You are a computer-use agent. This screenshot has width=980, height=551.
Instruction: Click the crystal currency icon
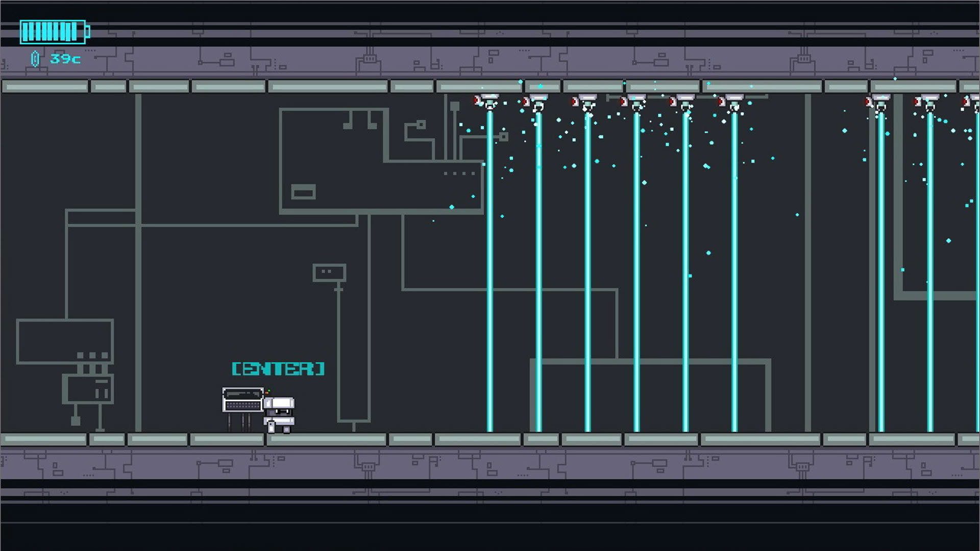coord(35,59)
